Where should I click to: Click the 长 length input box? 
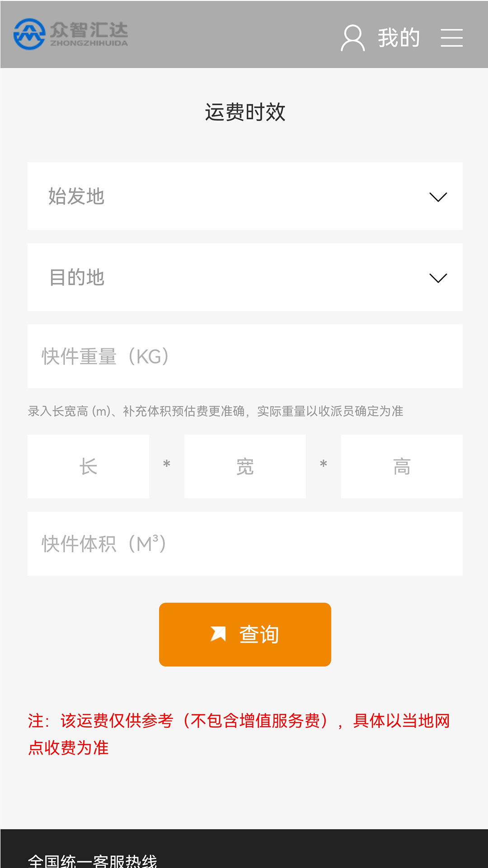click(88, 467)
